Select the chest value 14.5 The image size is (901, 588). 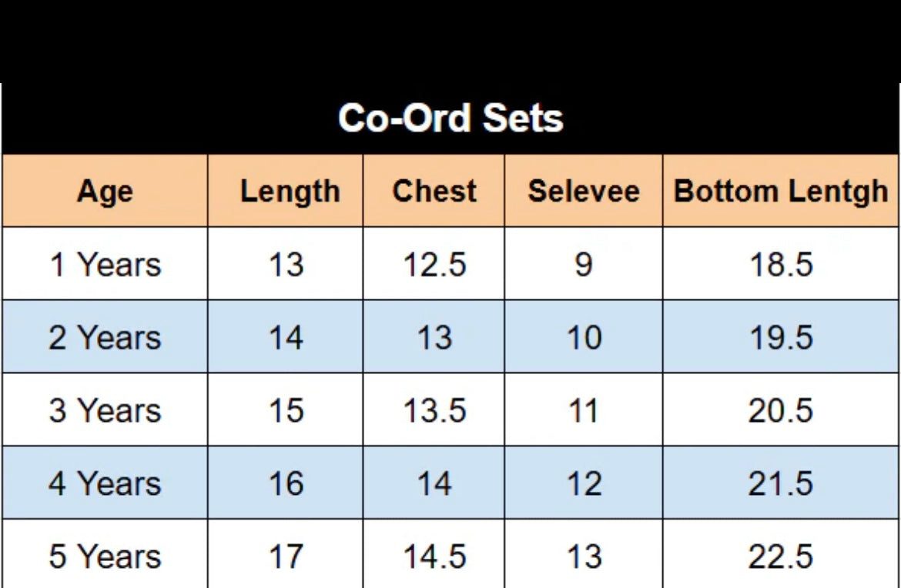point(434,556)
